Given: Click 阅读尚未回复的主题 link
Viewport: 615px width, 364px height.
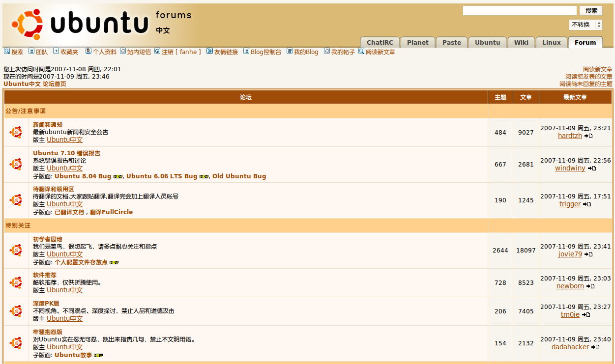Looking at the screenshot, I should (586, 84).
